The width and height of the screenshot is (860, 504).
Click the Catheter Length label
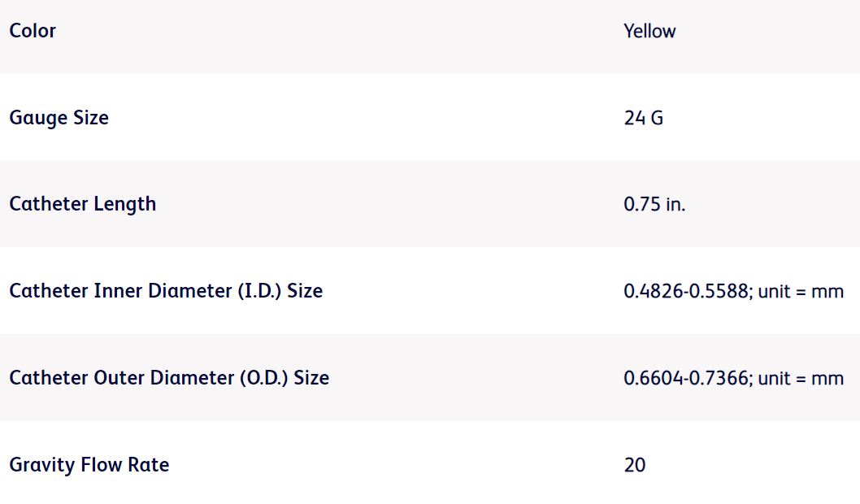coord(82,204)
